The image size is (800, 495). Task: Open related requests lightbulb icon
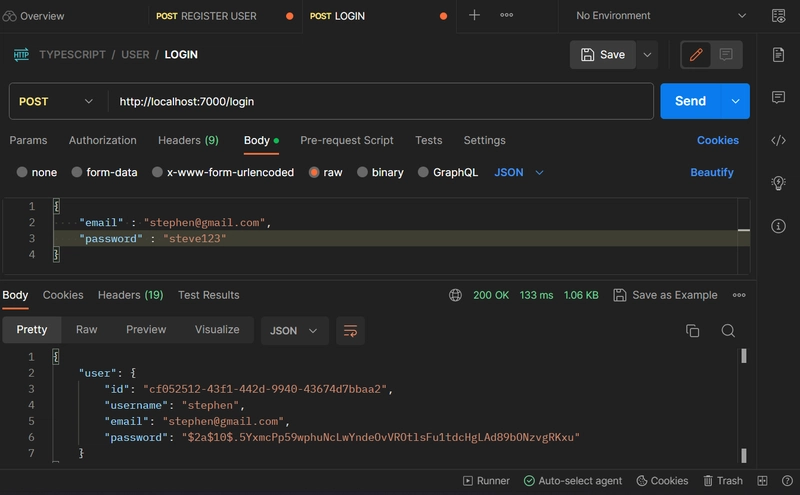tap(779, 183)
